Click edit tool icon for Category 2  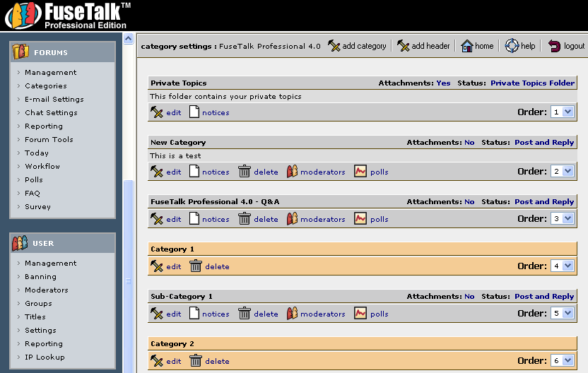pyautogui.click(x=156, y=360)
